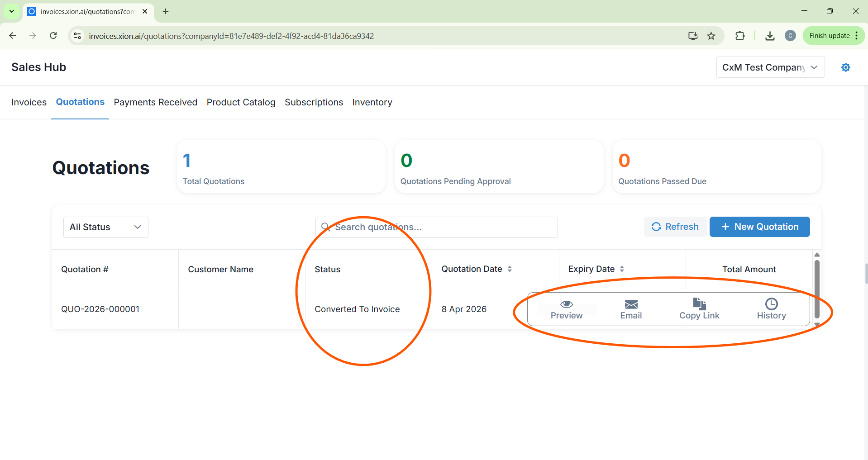Toggle sort on Expiry Date column
This screenshot has height=460, width=868.
622,269
